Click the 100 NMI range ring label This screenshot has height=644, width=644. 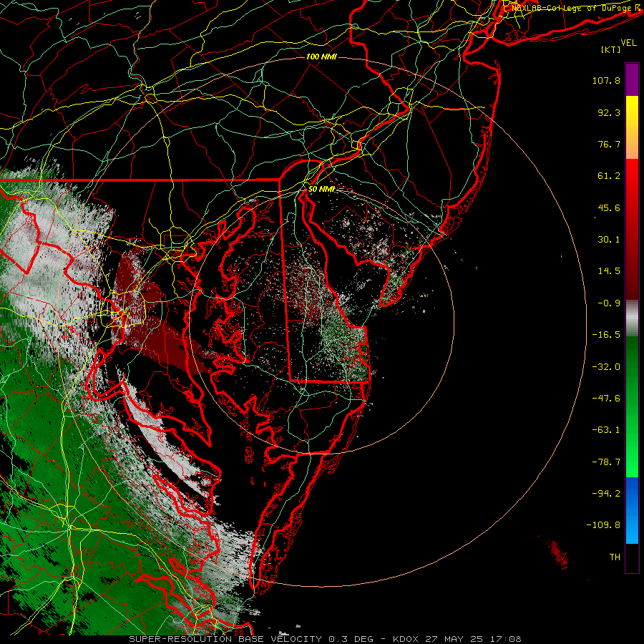tap(321, 57)
